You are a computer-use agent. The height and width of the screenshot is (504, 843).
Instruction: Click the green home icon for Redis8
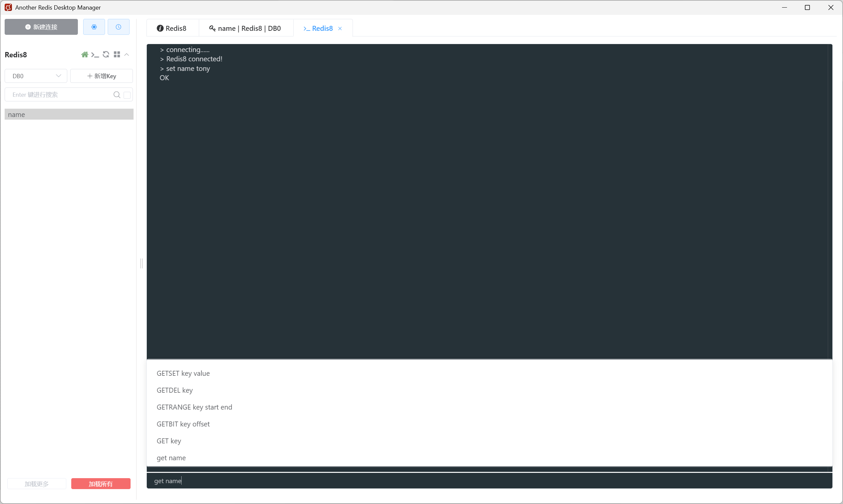click(84, 55)
